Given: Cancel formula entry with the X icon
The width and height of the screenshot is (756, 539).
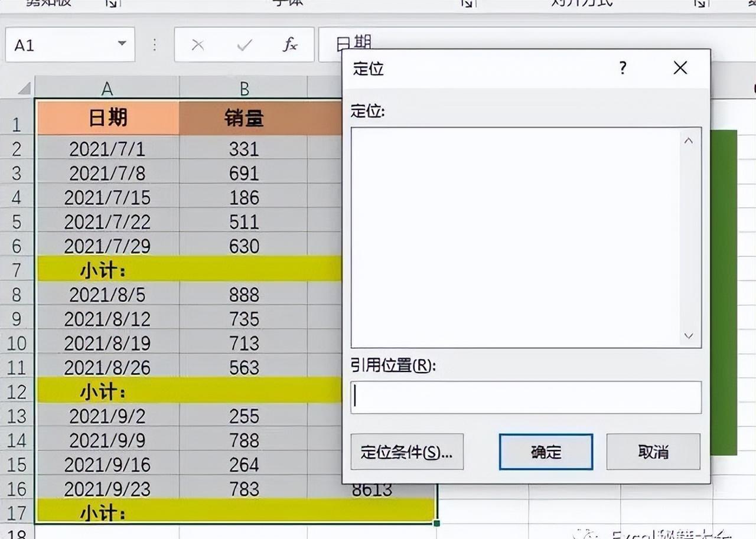Looking at the screenshot, I should [x=198, y=45].
